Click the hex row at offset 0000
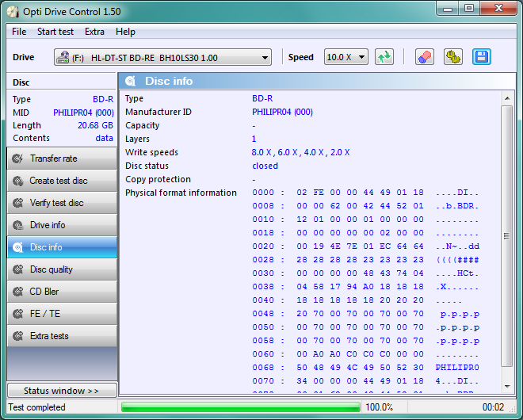The height and width of the screenshot is (420, 523). 365,193
